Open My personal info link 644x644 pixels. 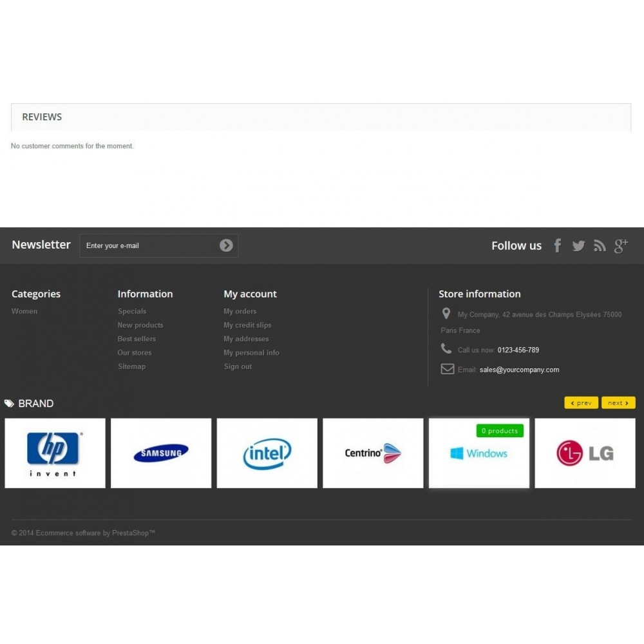point(251,352)
